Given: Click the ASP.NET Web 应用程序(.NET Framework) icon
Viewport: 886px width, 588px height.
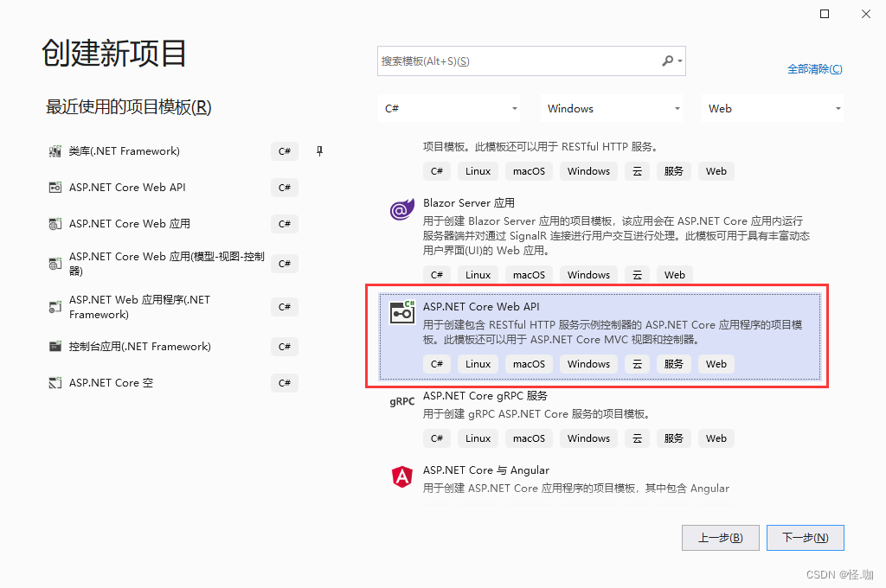Looking at the screenshot, I should click(x=55, y=307).
